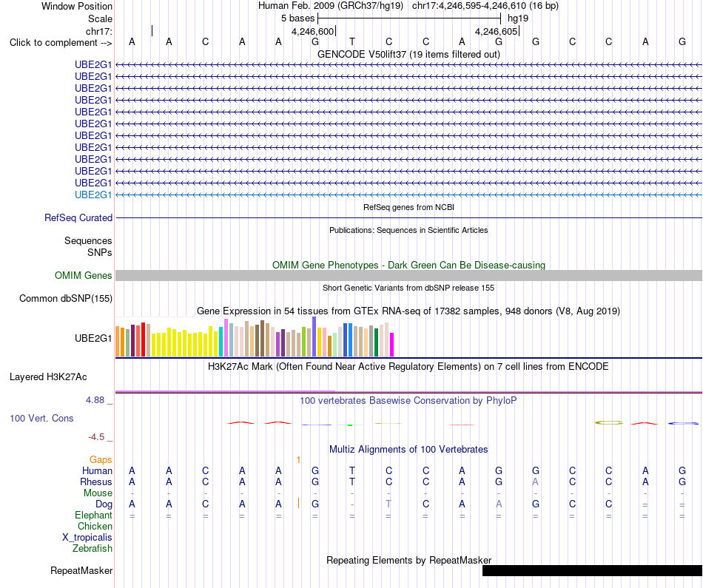
Task: Click the 'Repeating Elements by RepeatMasker' title
Action: pyautogui.click(x=408, y=560)
